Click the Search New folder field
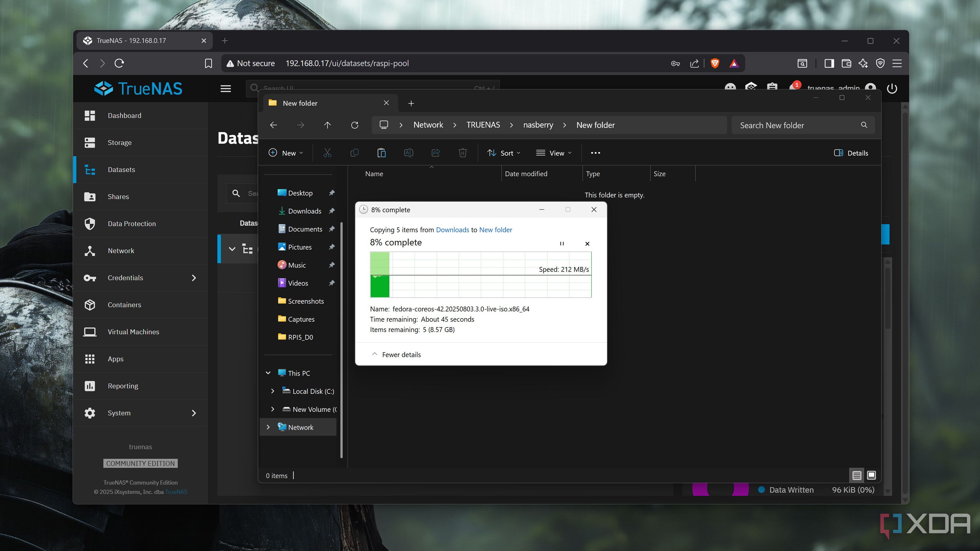This screenshot has height=551, width=980. pyautogui.click(x=803, y=125)
